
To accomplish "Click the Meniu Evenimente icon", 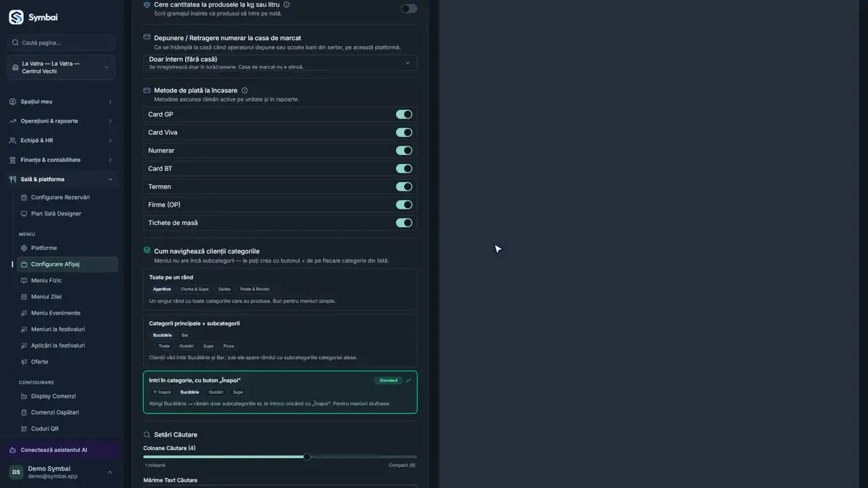I will pos(24,313).
